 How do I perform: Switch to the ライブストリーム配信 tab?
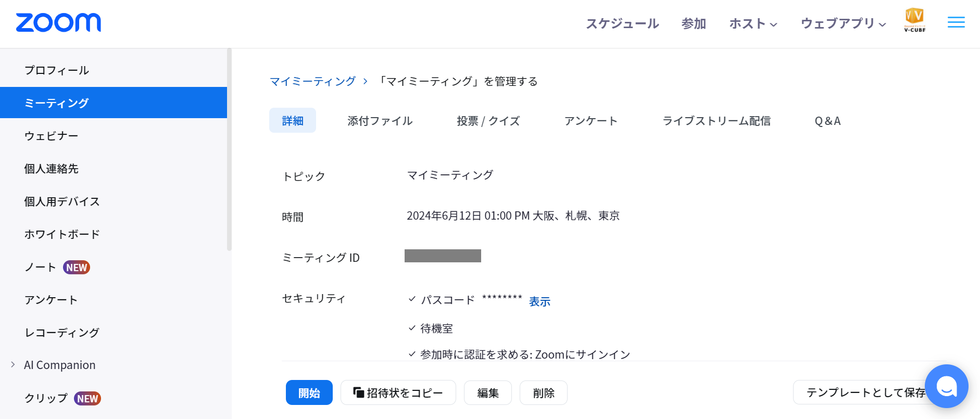point(717,121)
